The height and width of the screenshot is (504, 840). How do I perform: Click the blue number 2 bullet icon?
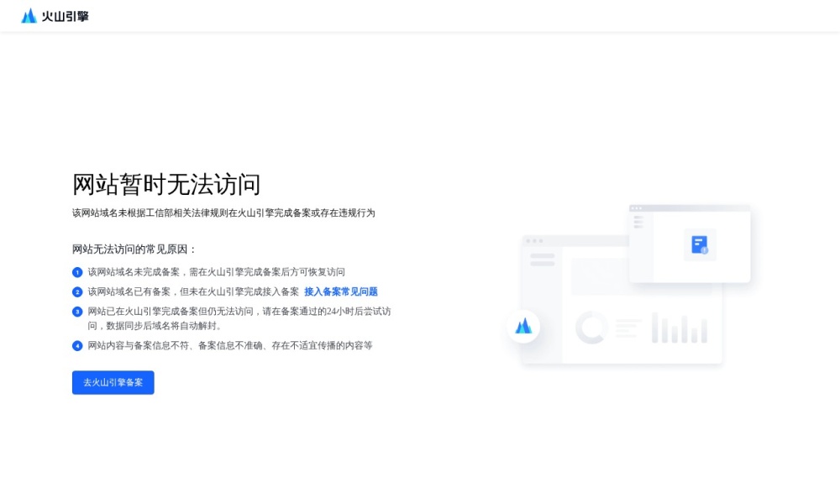pyautogui.click(x=77, y=292)
